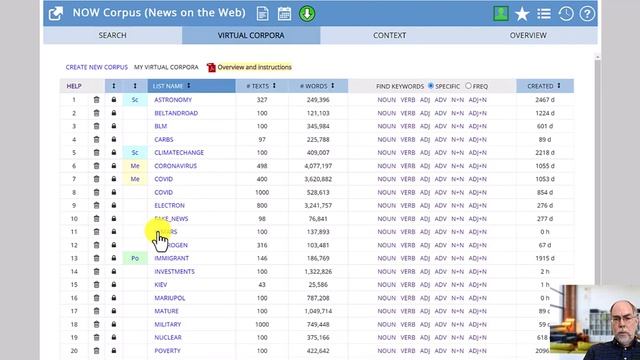Toggle the lock on CORONAVIRUS row
This screenshot has height=360, width=640.
click(114, 166)
